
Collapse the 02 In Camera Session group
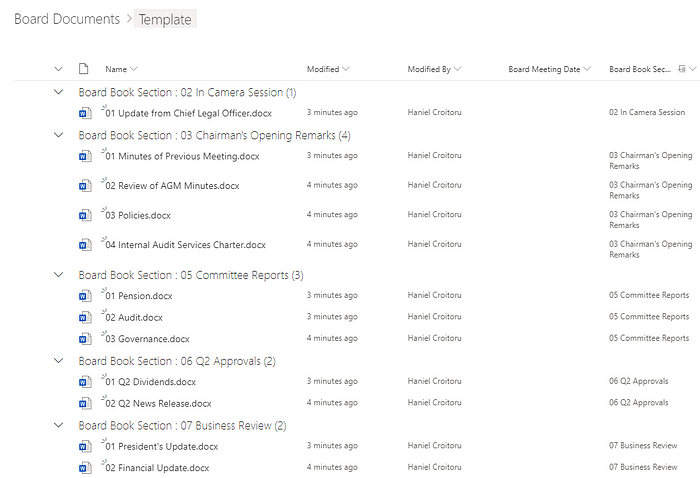pos(58,92)
